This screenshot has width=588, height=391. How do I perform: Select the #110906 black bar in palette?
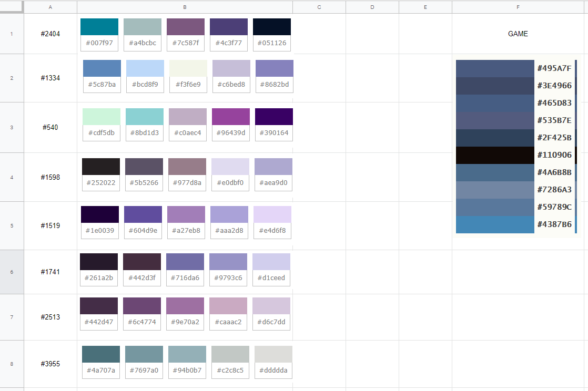[495, 155]
